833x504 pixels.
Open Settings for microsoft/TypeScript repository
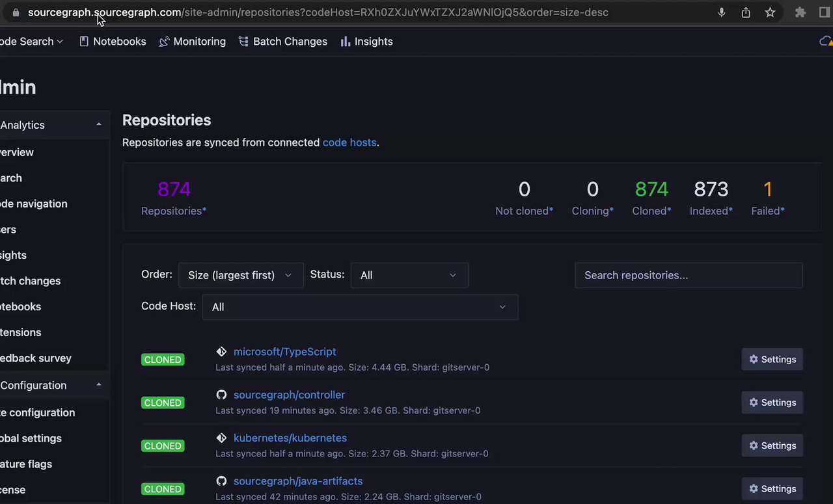tap(772, 360)
